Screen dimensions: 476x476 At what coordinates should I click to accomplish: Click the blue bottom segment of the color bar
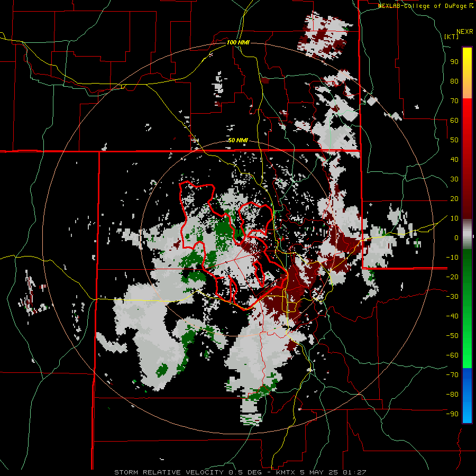(467, 396)
